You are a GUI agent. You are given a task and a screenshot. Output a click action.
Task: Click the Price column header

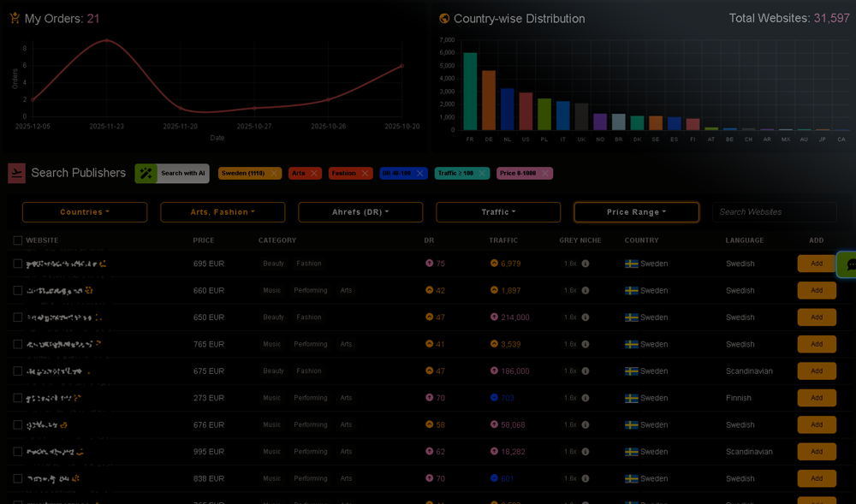point(204,240)
